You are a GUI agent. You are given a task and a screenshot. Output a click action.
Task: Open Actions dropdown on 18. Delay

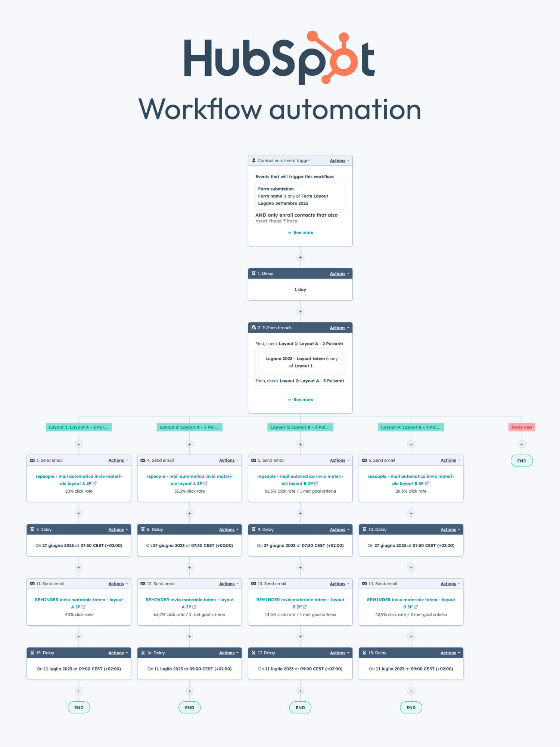tap(450, 653)
